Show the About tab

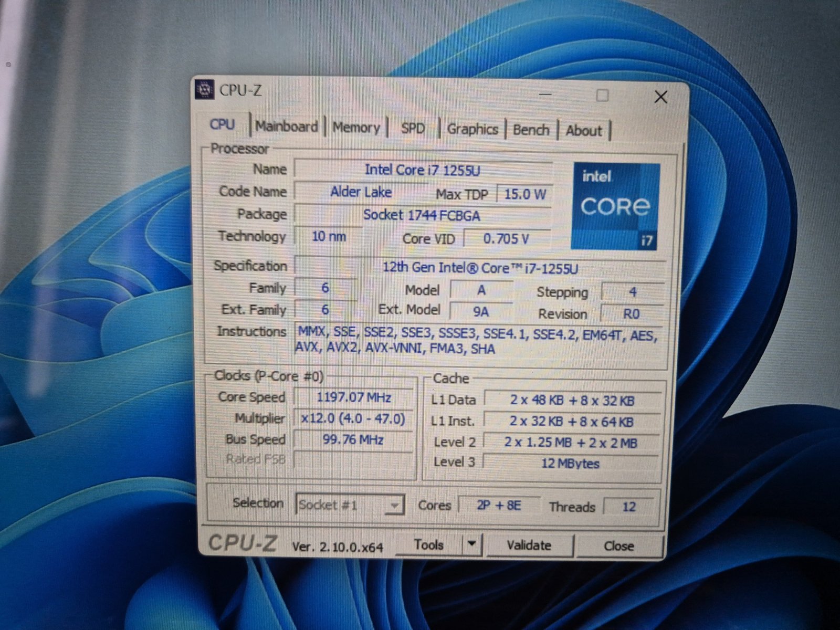(583, 131)
